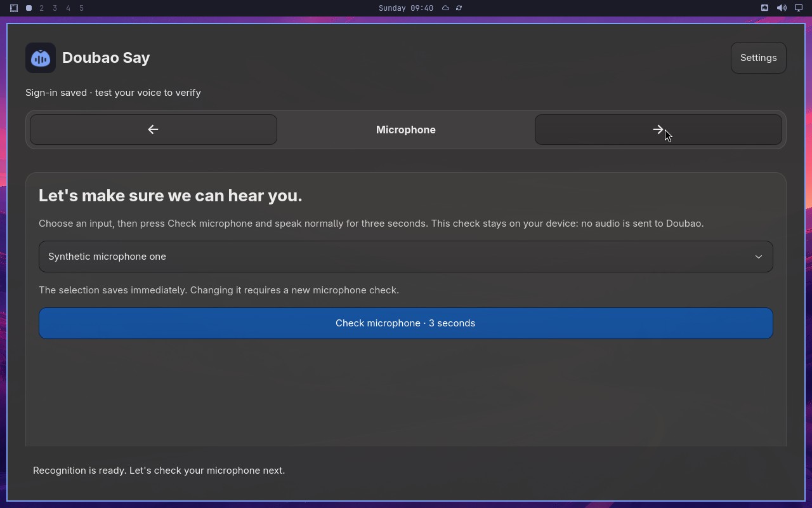Open the tray application icon in top bar
Viewport: 812px width, 508px height.
(764, 8)
